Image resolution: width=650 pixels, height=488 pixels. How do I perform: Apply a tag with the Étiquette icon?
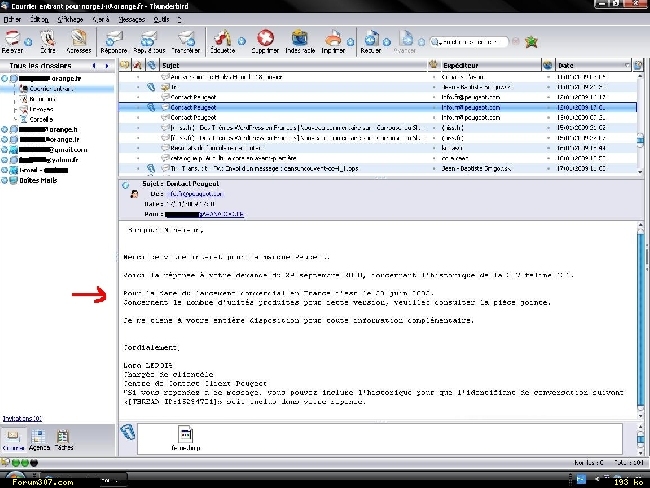(x=223, y=38)
